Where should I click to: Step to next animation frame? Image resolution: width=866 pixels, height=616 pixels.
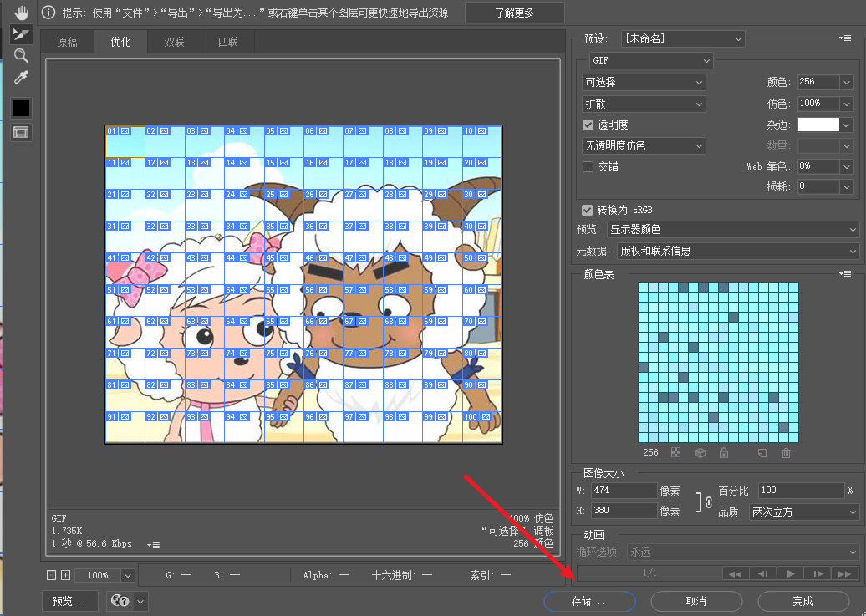coord(818,573)
